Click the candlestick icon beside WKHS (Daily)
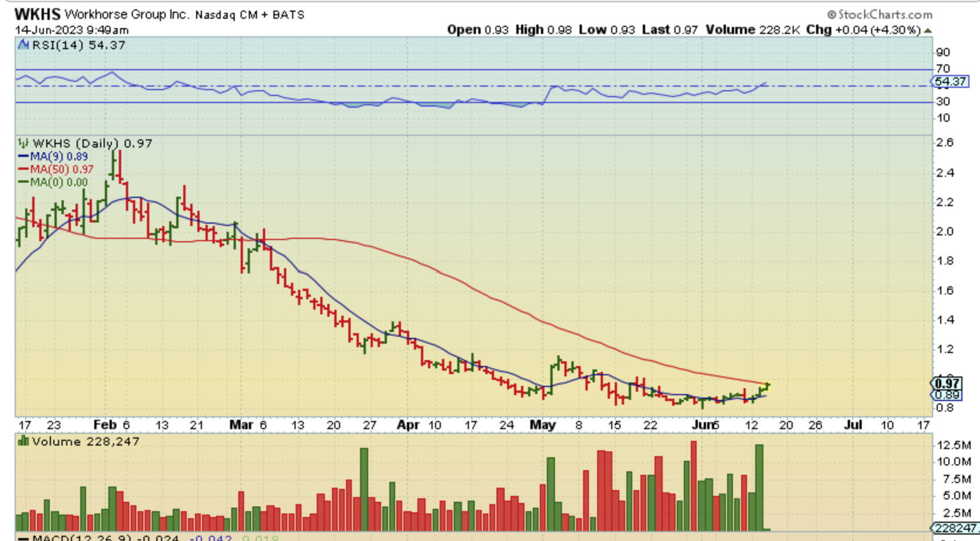980x541 pixels. [23, 143]
